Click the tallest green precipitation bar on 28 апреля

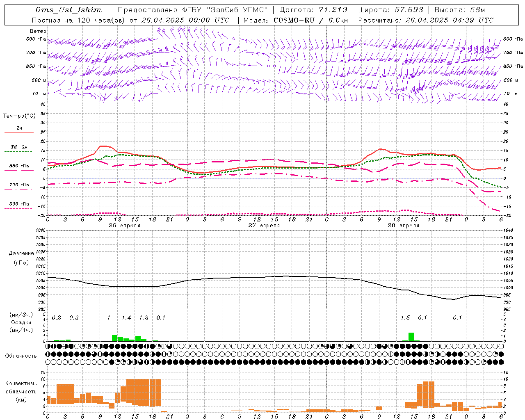(411, 337)
